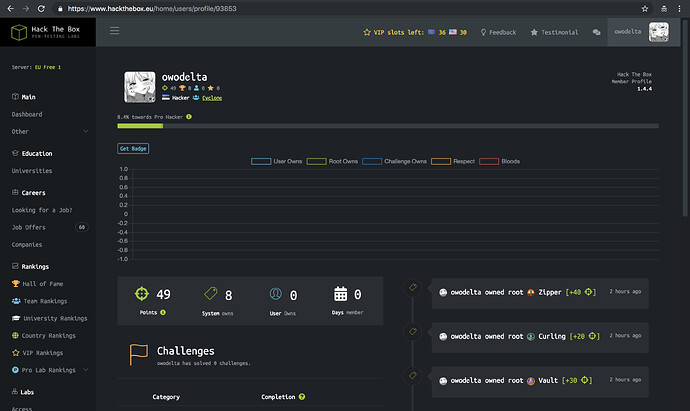Click timeline tag marker for Zipper
This screenshot has height=411, width=690.
tap(413, 287)
